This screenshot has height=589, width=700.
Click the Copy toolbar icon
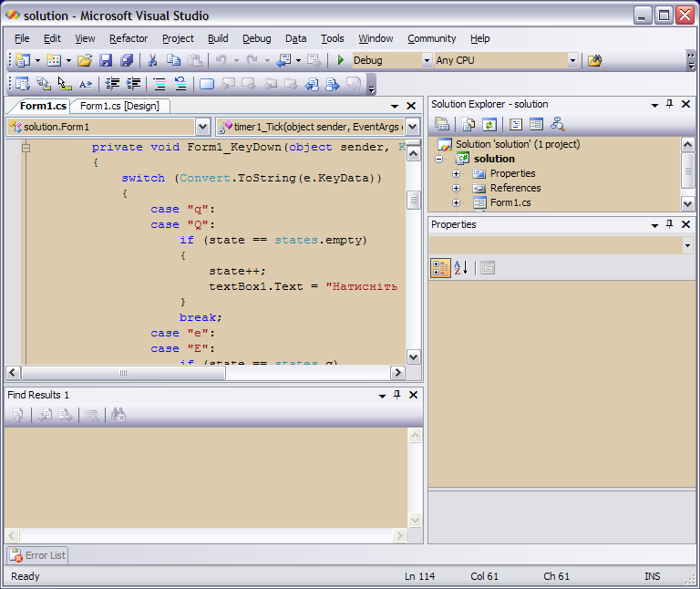coord(174,60)
